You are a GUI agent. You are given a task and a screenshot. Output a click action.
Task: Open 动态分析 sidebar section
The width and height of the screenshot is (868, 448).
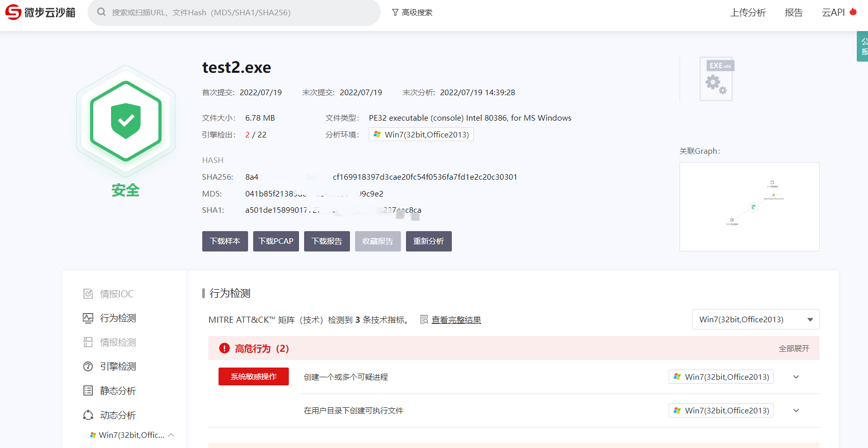[x=118, y=415]
